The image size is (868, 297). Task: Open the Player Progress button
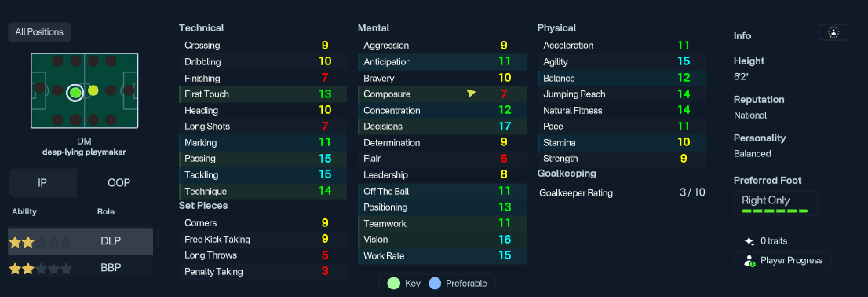click(x=782, y=260)
